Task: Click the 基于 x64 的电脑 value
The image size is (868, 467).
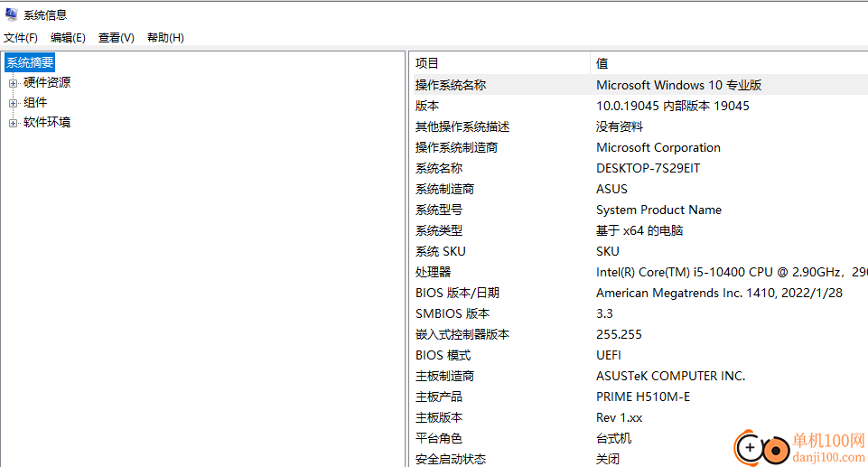Action: click(x=639, y=230)
